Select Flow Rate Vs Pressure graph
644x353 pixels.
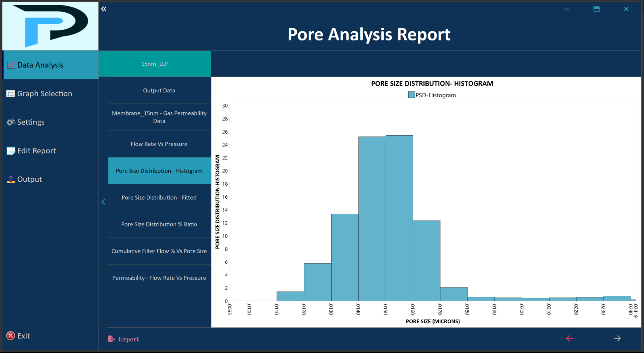[159, 144]
